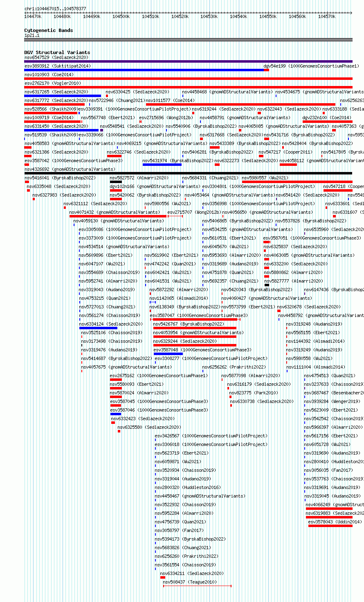
Task: Click the nsv2800320 (Huddleston2016) label
Action: pos(188,488)
